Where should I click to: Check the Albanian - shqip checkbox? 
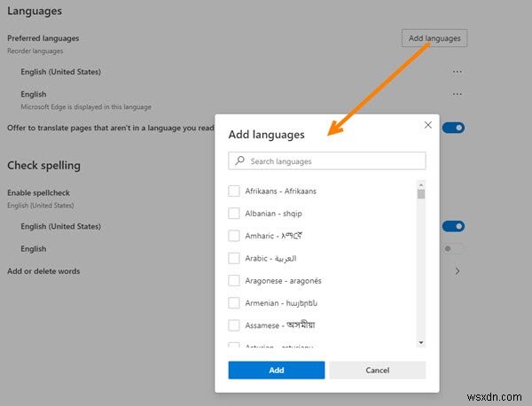pos(234,214)
